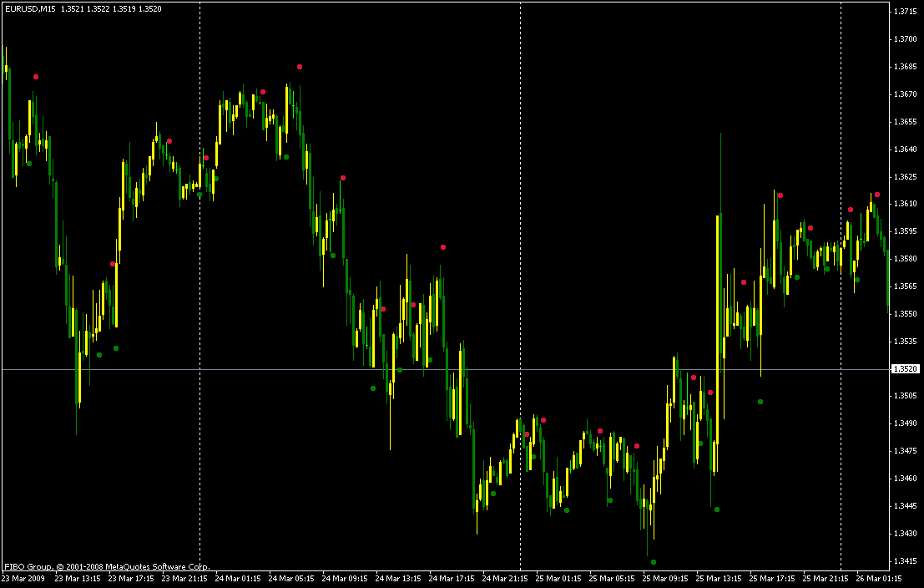The image size is (924, 588).
Task: Click the 26 Mar 01:15 time label
Action: pos(880,579)
